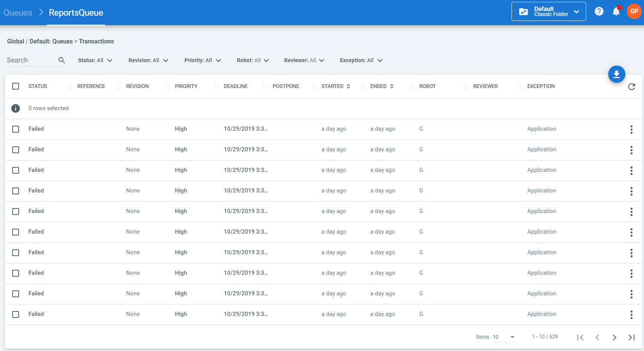Check the second Failed transaction checkbox
Viewport: 644px width, 351px height.
coord(16,150)
